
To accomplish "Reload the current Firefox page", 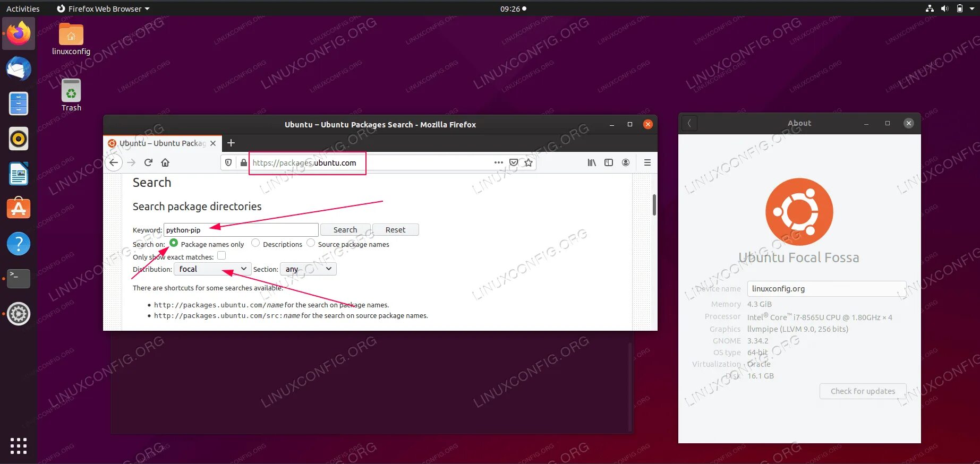I will point(148,162).
